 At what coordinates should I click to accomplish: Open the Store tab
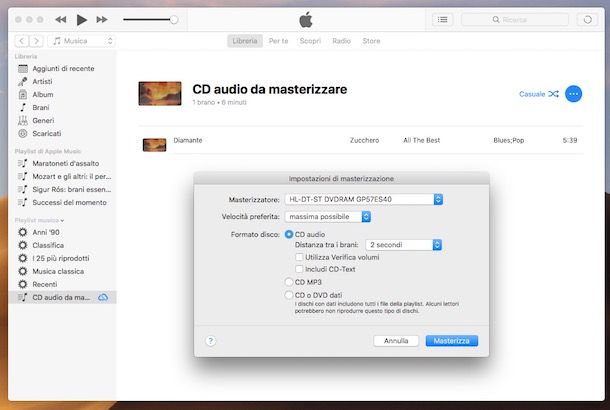(371, 41)
